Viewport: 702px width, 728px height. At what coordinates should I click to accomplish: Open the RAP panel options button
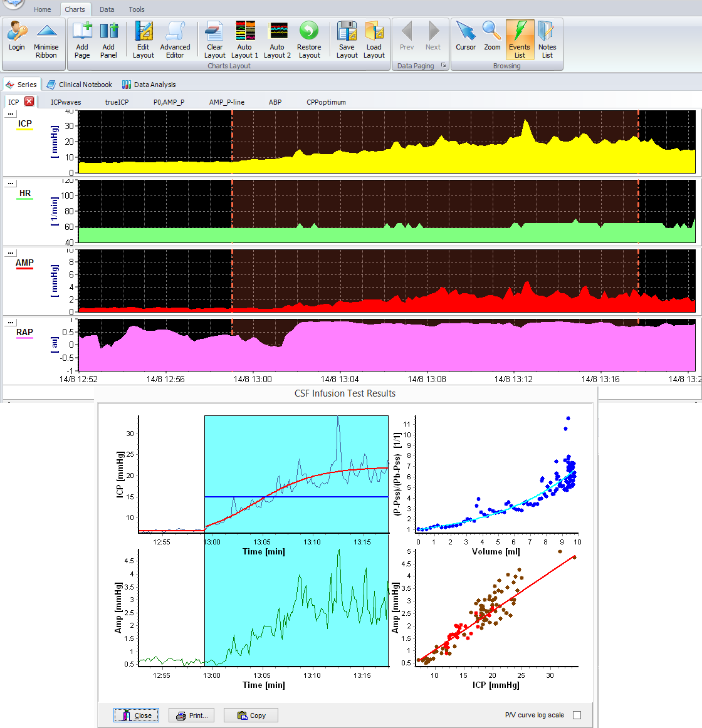pyautogui.click(x=11, y=322)
